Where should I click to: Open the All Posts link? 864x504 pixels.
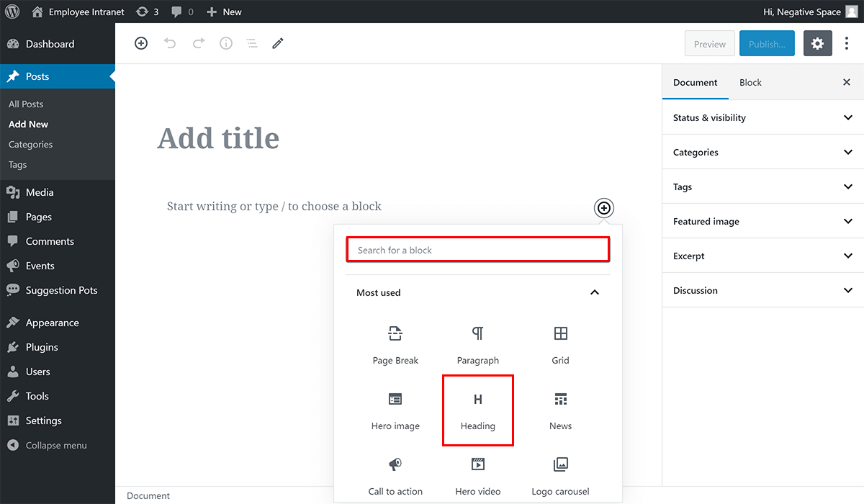26,104
